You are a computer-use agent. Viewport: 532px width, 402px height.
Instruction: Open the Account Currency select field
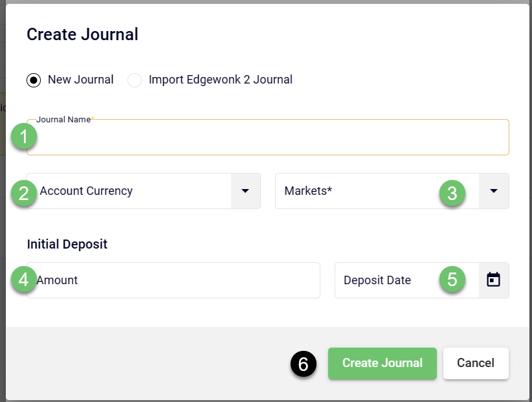pyautogui.click(x=129, y=191)
